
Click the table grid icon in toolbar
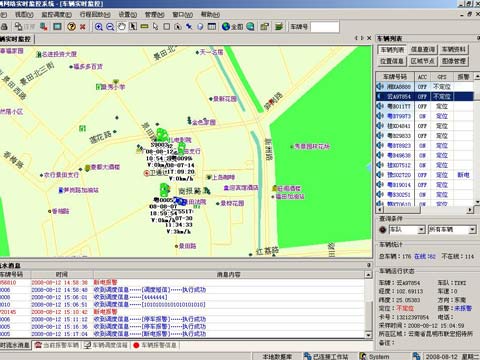point(212,26)
